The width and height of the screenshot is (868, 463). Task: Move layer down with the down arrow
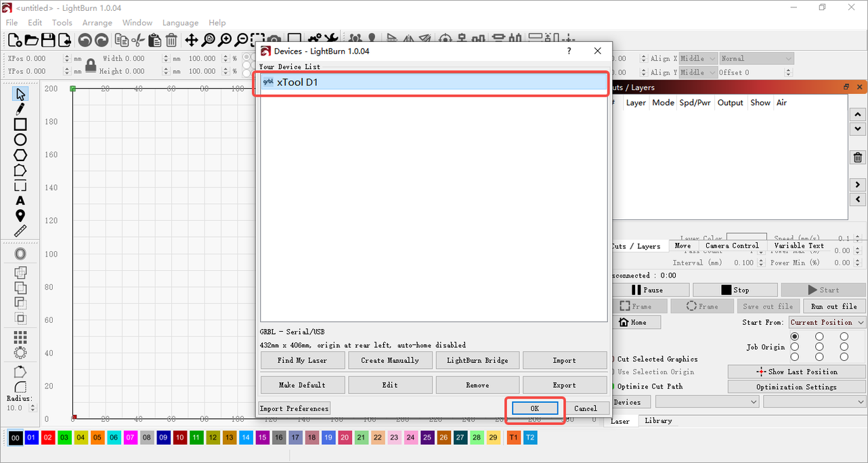click(x=858, y=129)
